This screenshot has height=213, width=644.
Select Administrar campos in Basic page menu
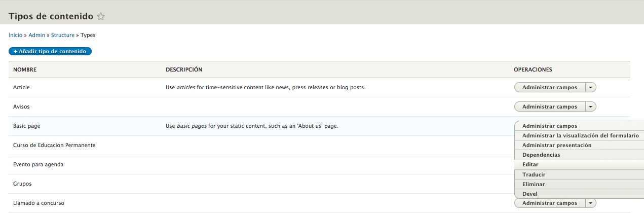point(549,126)
